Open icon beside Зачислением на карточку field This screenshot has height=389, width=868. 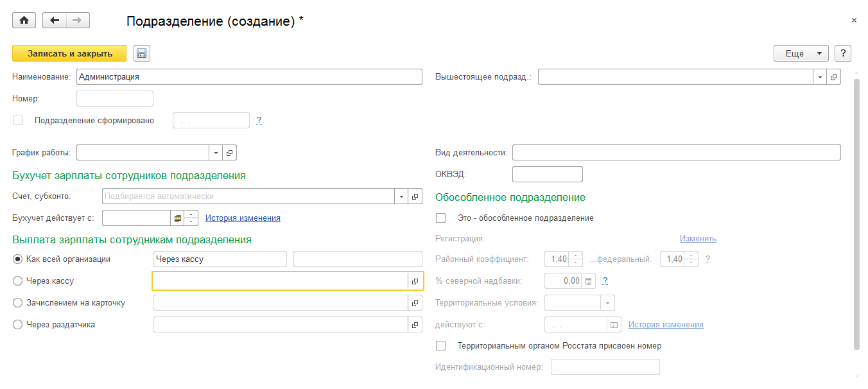click(x=415, y=303)
